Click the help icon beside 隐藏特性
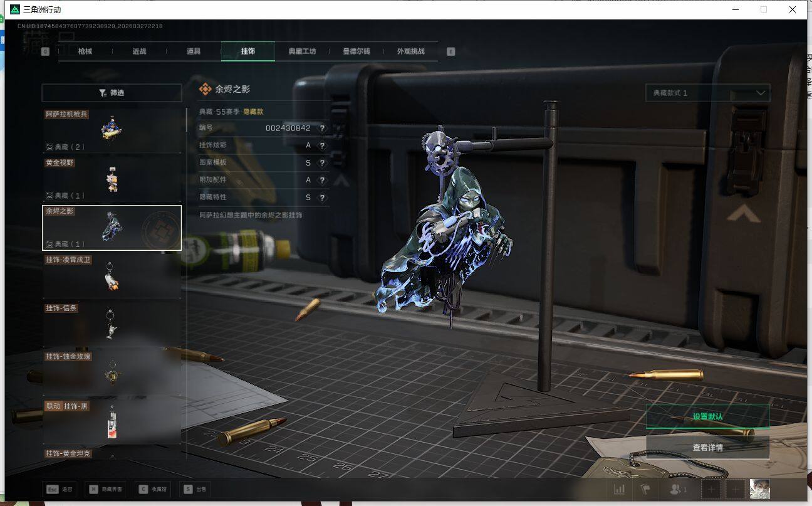The image size is (812, 506). pyautogui.click(x=322, y=198)
